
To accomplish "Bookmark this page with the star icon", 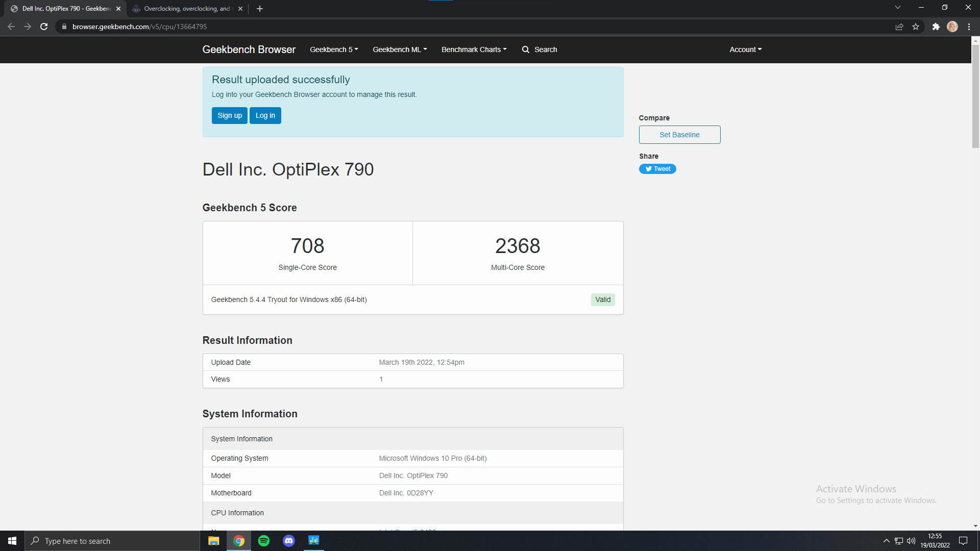I will click(916, 27).
